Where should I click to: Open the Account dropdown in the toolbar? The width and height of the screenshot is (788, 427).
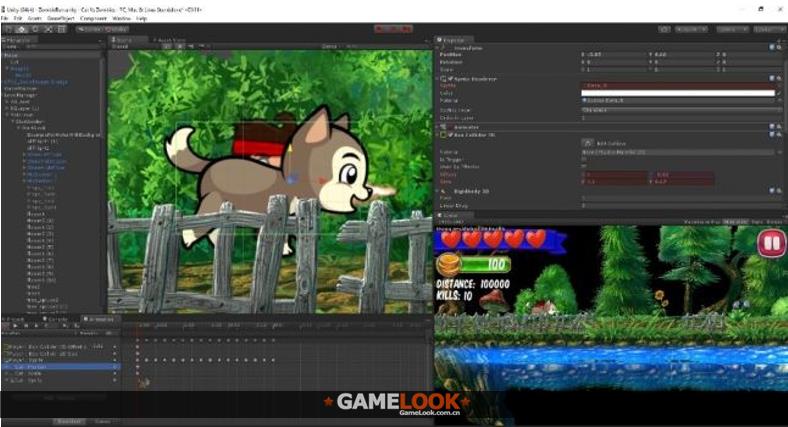point(692,29)
